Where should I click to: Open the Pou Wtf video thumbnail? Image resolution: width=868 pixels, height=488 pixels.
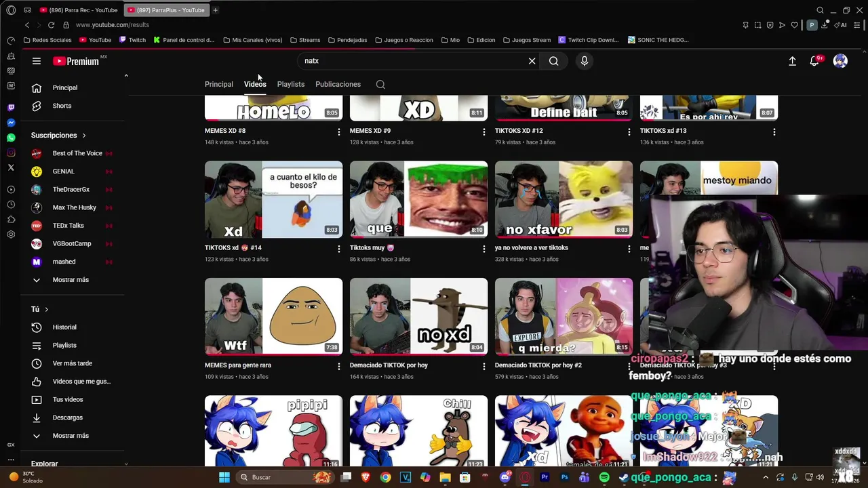(x=273, y=317)
